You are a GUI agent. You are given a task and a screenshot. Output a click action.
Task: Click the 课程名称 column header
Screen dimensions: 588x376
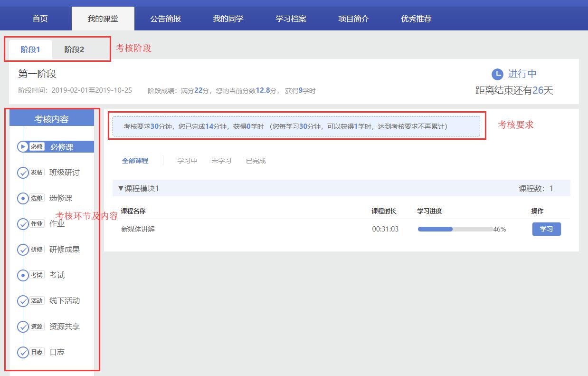pos(133,211)
